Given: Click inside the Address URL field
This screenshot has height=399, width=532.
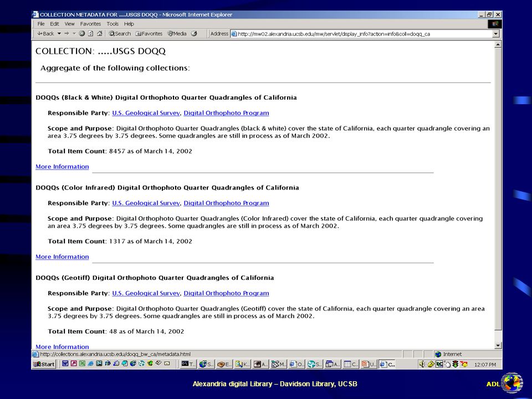Looking at the screenshot, I should pyautogui.click(x=365, y=34).
